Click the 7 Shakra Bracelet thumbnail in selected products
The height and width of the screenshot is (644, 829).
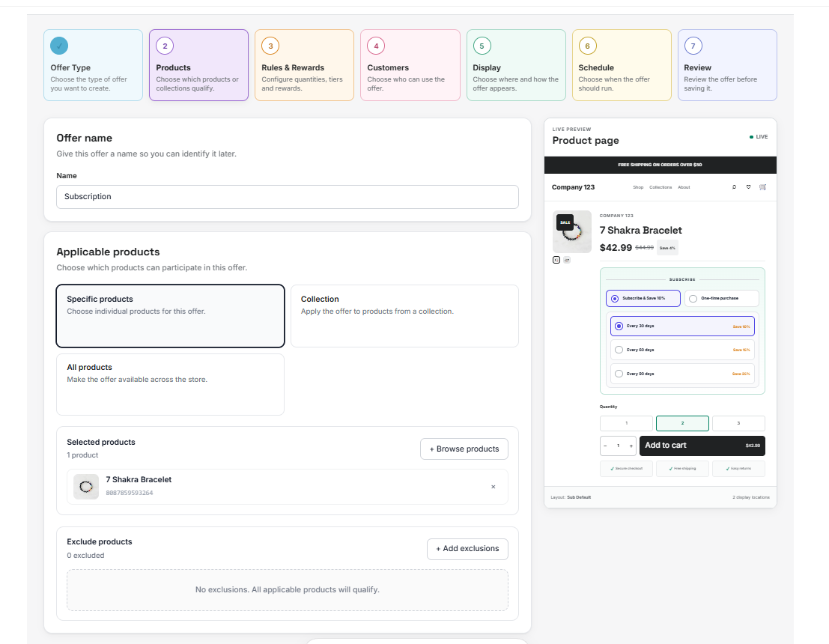[85, 487]
